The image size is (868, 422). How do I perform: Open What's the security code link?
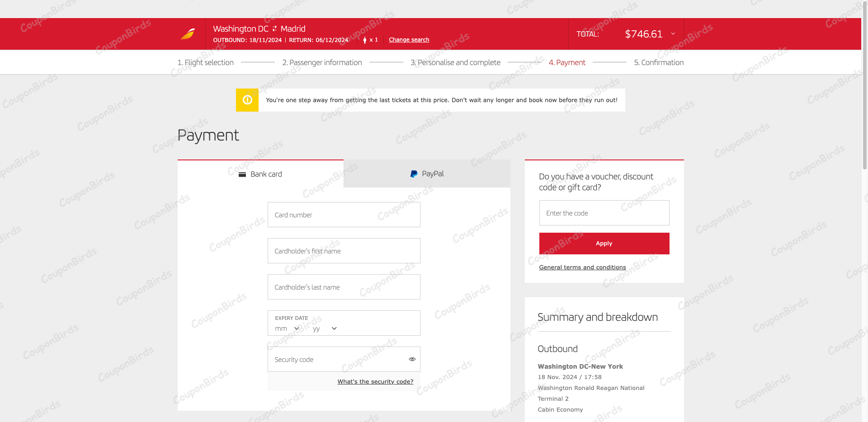tap(375, 382)
